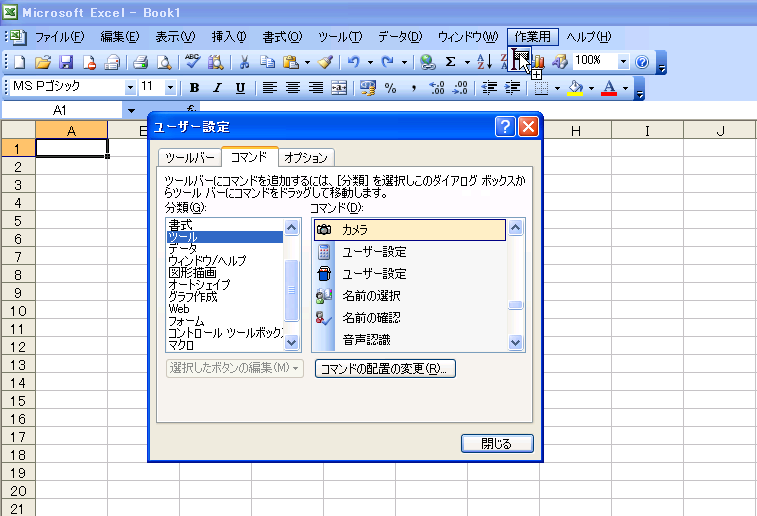Open fill color dropdown arrow
This screenshot has height=516, width=757.
pyautogui.click(x=591, y=88)
